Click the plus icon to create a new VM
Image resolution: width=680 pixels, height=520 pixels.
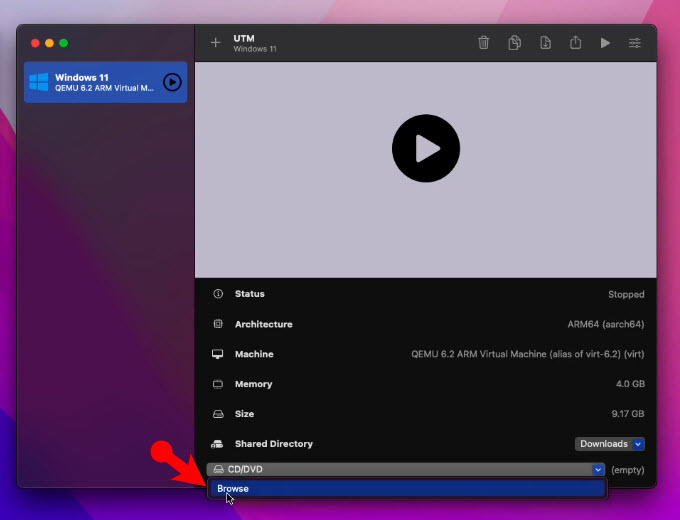click(x=216, y=43)
